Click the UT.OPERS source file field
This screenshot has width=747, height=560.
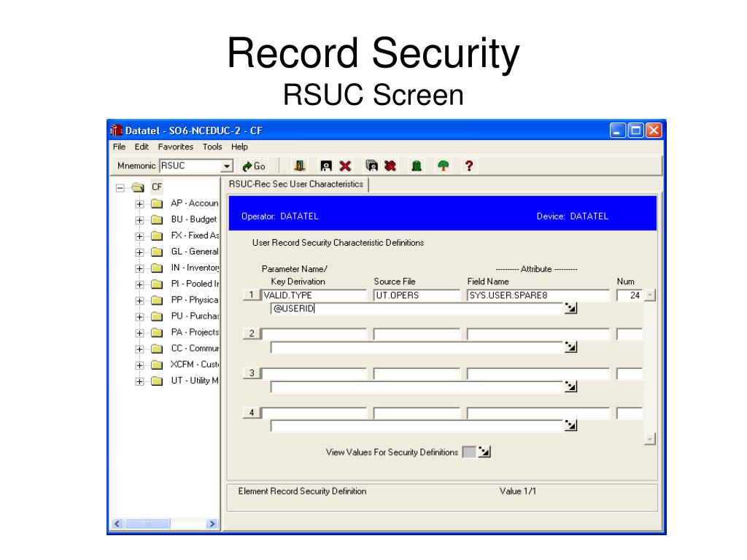coord(417,295)
